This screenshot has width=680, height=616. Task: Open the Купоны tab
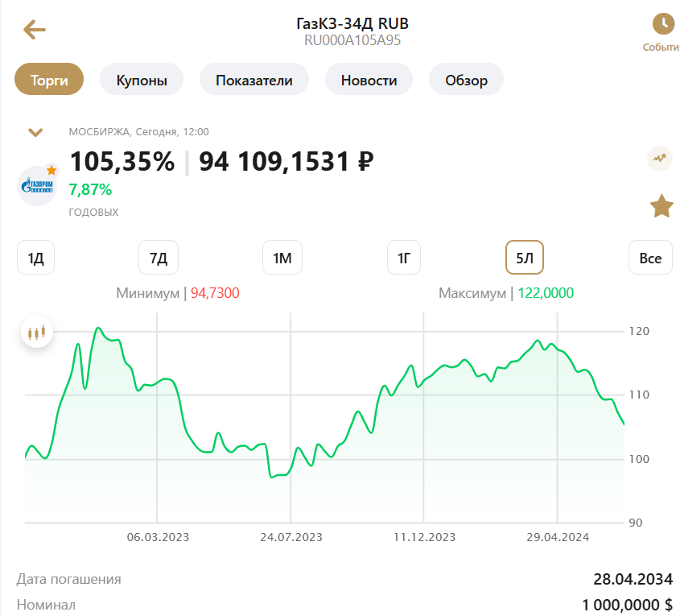pyautogui.click(x=142, y=80)
